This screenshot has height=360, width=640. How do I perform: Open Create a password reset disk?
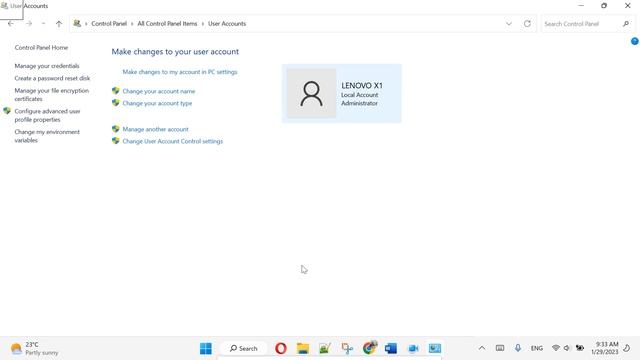pos(52,78)
